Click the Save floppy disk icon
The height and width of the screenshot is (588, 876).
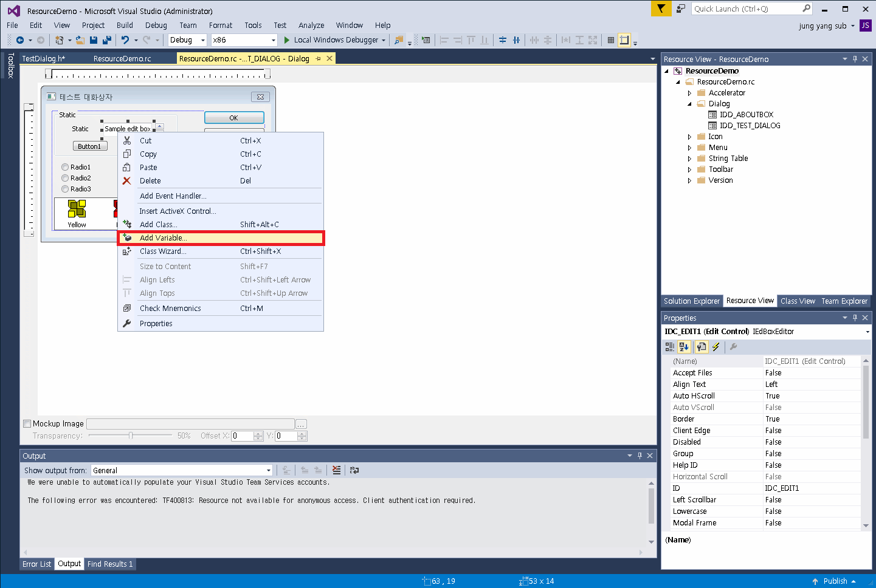pos(94,40)
